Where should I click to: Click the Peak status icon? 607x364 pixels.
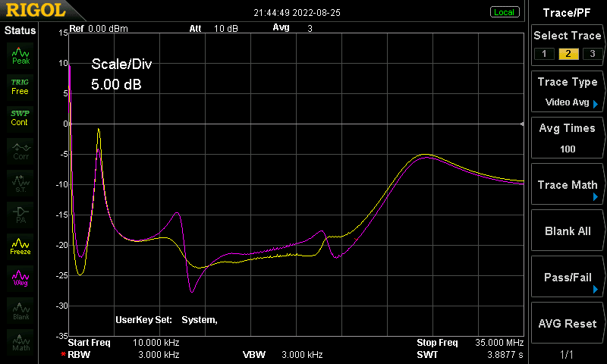click(x=20, y=55)
